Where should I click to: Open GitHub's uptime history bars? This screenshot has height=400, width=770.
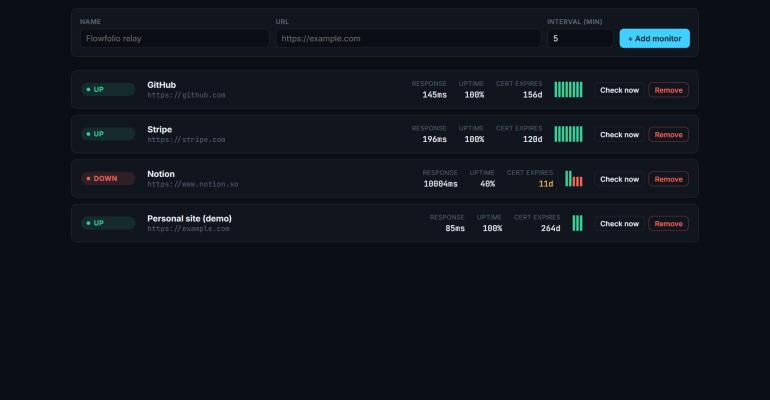(568, 89)
